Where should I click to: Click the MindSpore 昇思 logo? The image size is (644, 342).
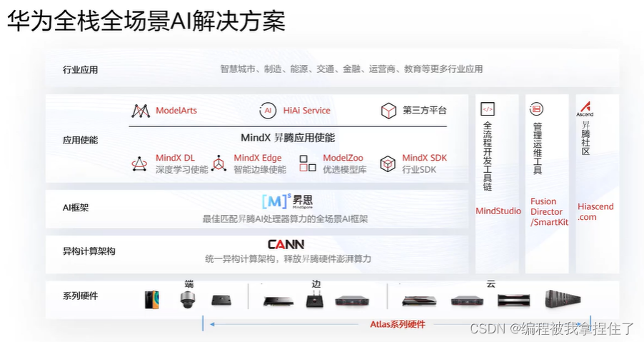(x=287, y=201)
